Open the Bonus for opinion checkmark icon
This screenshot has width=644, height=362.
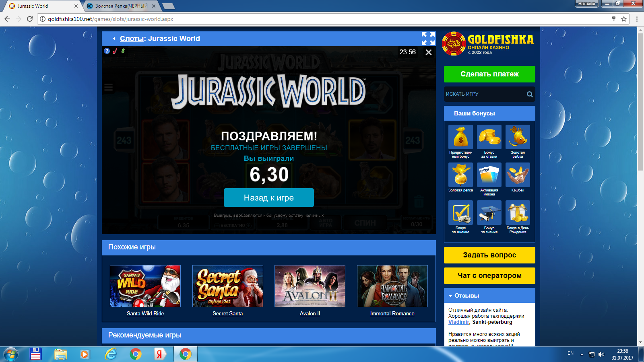click(460, 213)
